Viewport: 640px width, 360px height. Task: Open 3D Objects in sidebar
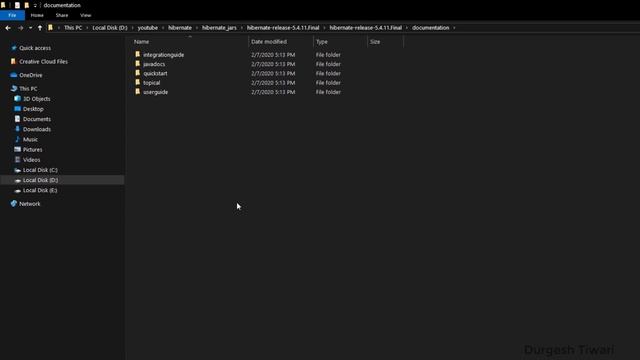click(36, 99)
